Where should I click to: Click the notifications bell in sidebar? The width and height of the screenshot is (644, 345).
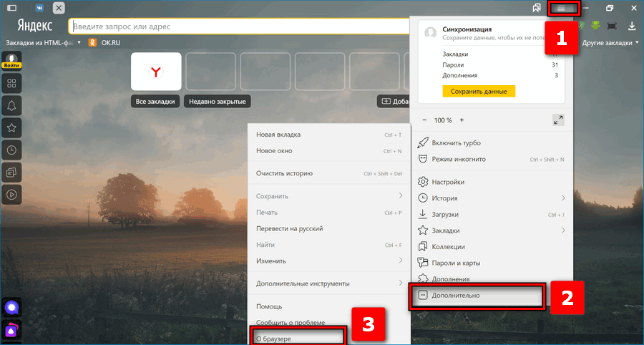click(11, 106)
